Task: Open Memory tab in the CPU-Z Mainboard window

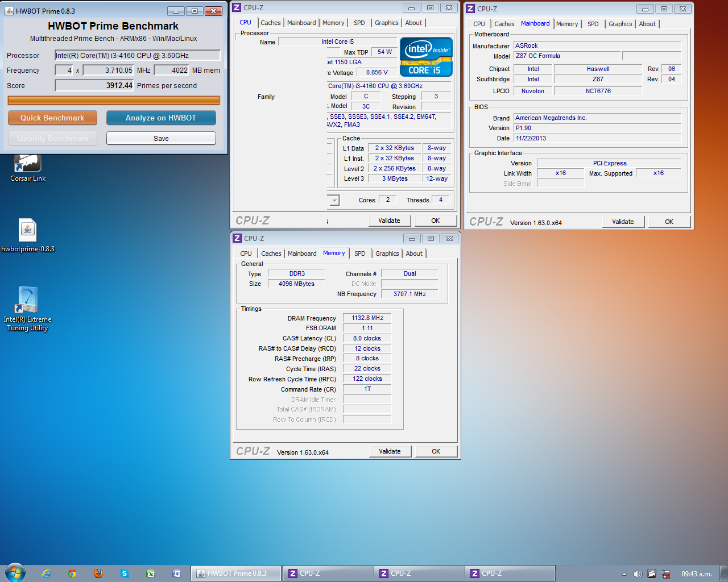Action: (567, 24)
